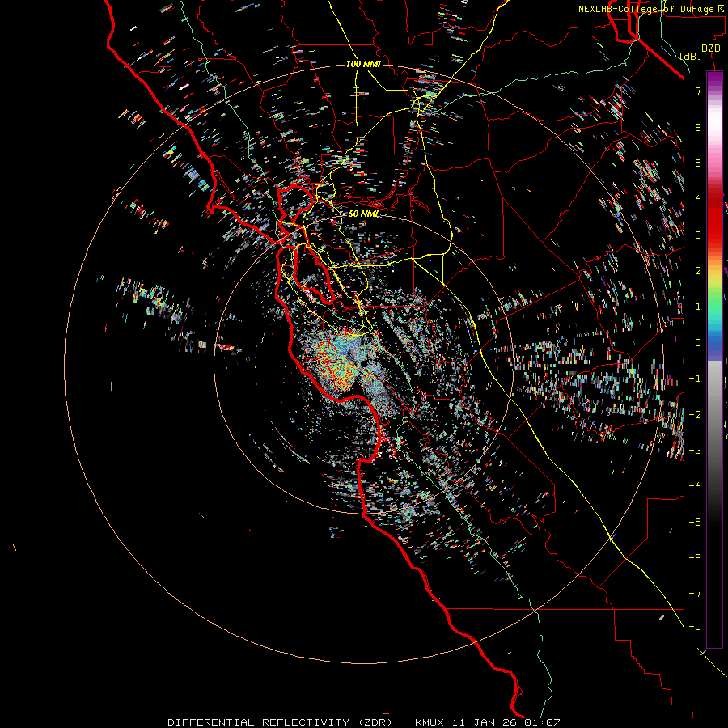Click the "5" value on the color scale
Viewport: 728px width, 728px height.
[698, 163]
